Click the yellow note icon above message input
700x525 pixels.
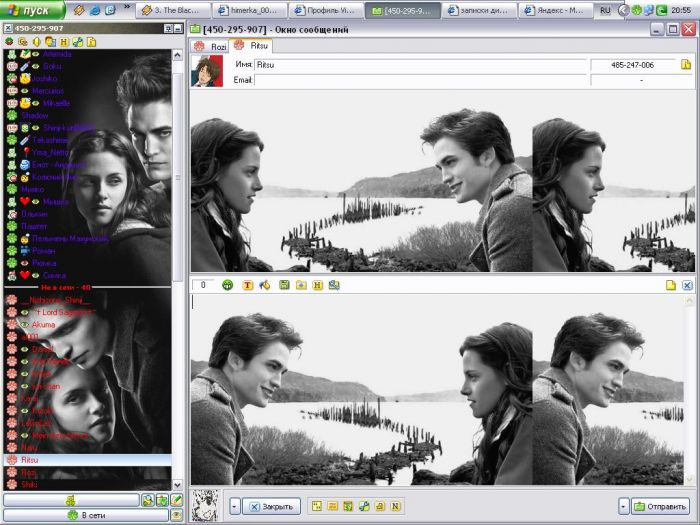[671, 285]
